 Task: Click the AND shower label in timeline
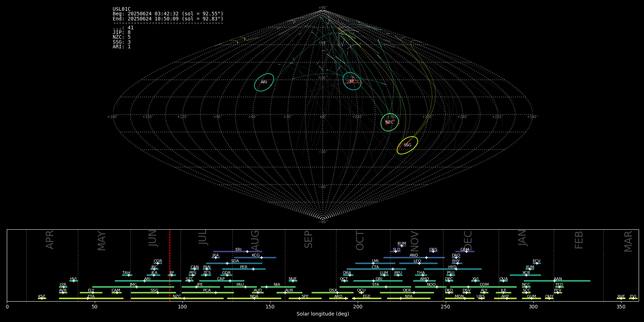[414, 255]
